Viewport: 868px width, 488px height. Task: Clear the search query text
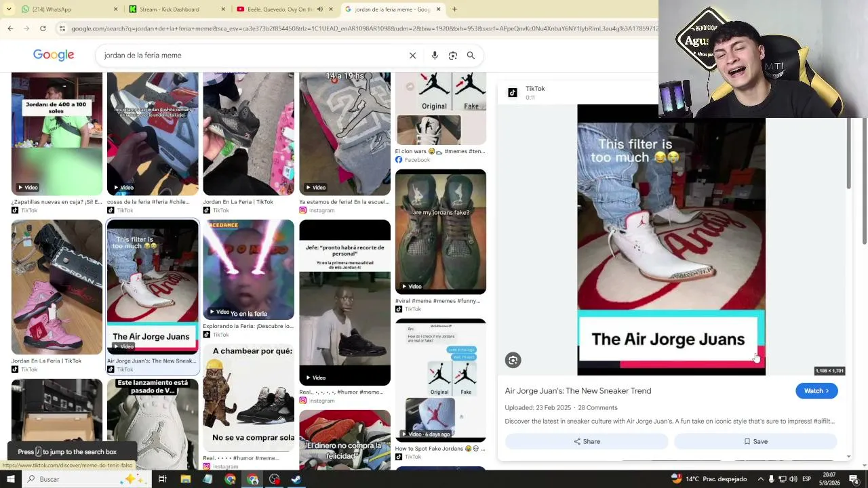pyautogui.click(x=412, y=56)
